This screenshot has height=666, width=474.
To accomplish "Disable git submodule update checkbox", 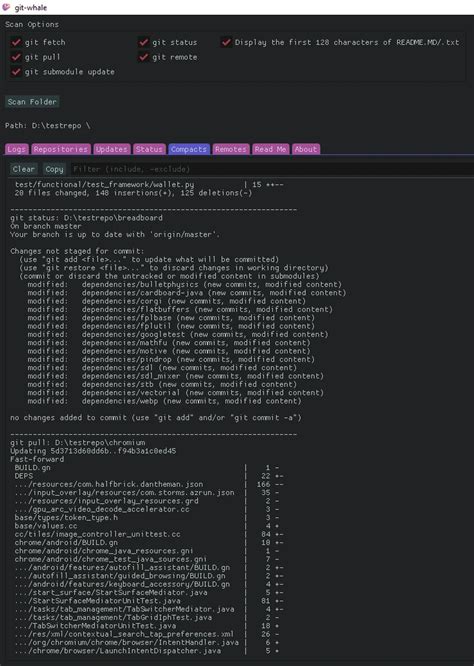I will pyautogui.click(x=16, y=72).
